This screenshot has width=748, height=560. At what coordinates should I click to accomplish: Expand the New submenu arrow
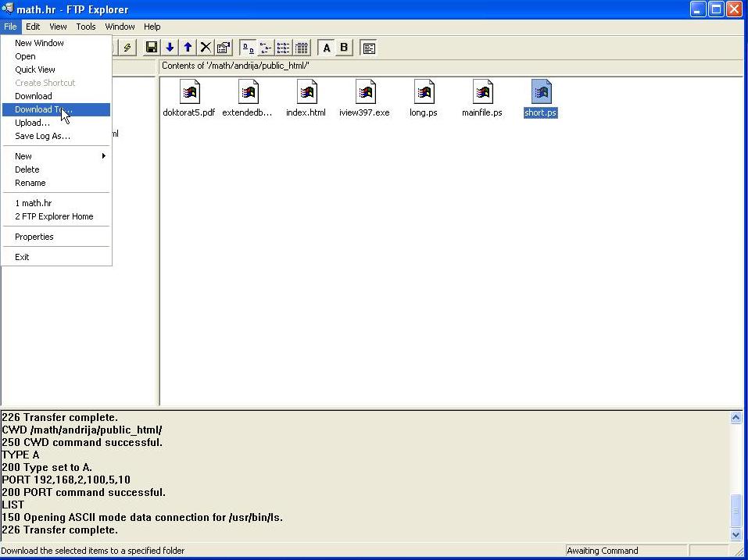point(103,156)
